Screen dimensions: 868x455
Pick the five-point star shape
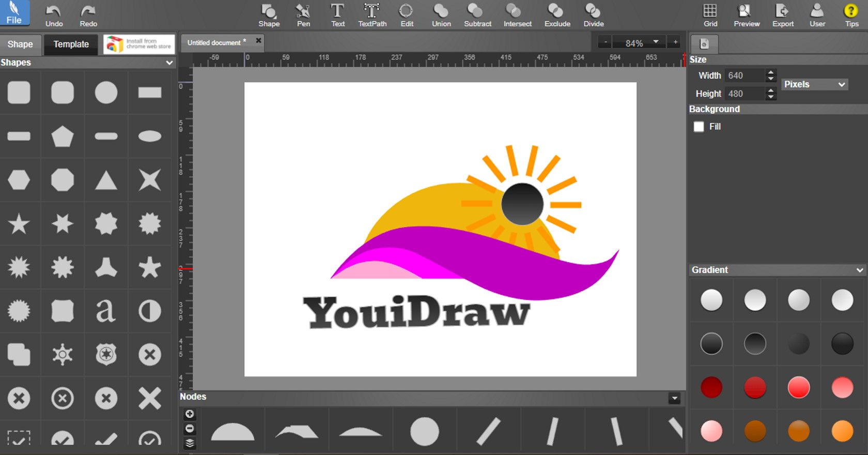(19, 224)
